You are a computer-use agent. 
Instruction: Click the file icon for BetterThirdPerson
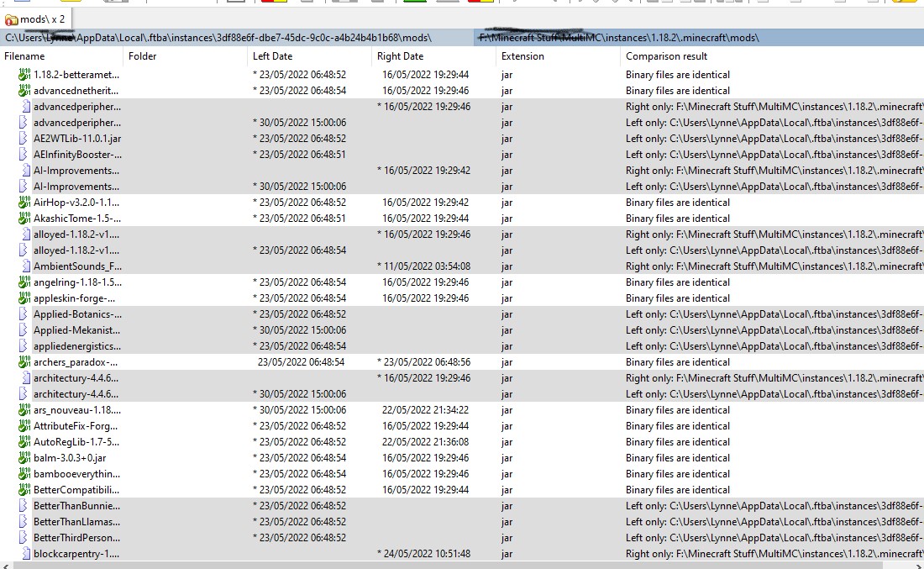click(24, 537)
